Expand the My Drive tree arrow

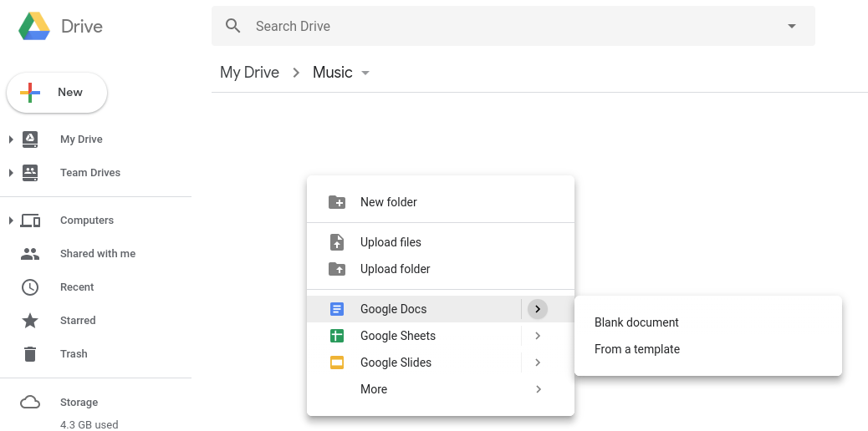pyautogui.click(x=11, y=139)
